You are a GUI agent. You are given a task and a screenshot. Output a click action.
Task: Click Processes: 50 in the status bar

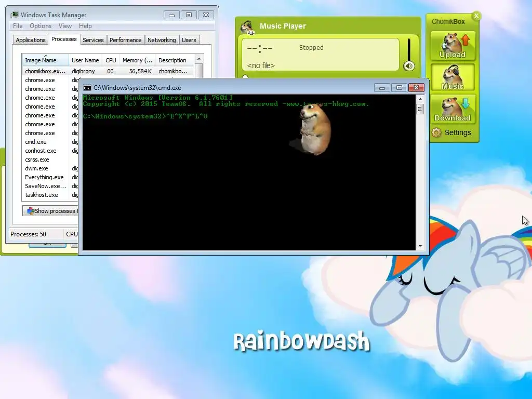tap(28, 234)
